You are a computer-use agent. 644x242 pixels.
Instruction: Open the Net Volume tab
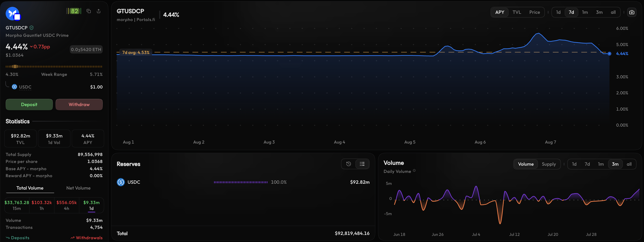(x=78, y=188)
